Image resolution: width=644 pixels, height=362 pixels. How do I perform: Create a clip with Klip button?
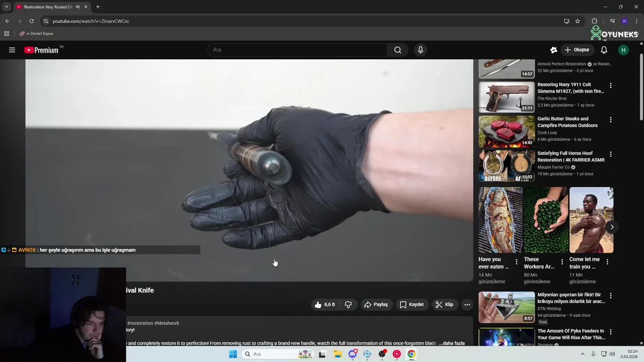tap(444, 305)
